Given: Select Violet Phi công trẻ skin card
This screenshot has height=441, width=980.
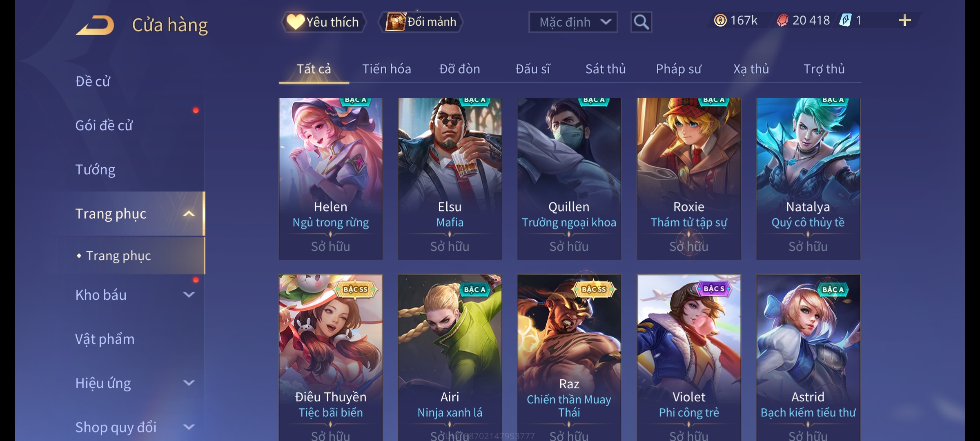Looking at the screenshot, I should pyautogui.click(x=689, y=357).
